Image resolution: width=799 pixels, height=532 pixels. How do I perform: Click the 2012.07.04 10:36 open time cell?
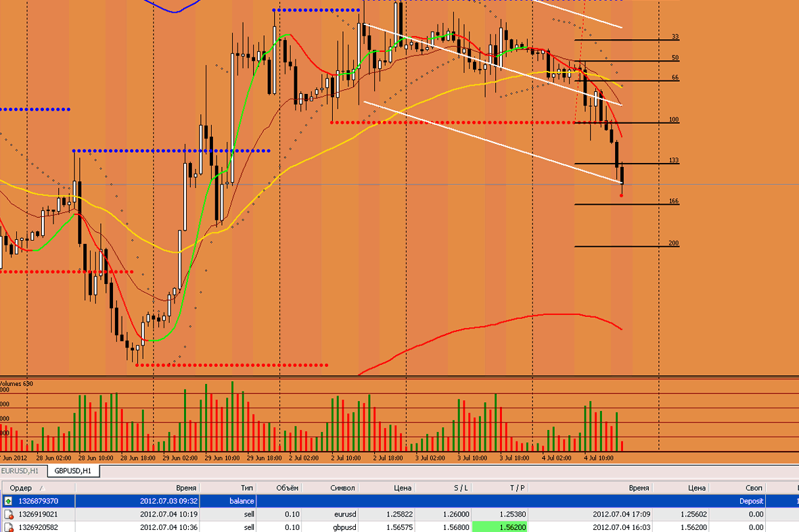[x=168, y=527]
